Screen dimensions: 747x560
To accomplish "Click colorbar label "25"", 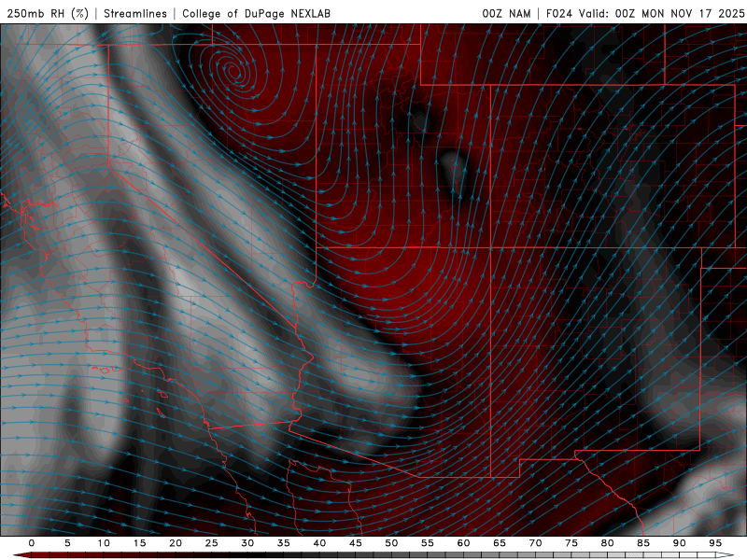I will click(x=211, y=543).
